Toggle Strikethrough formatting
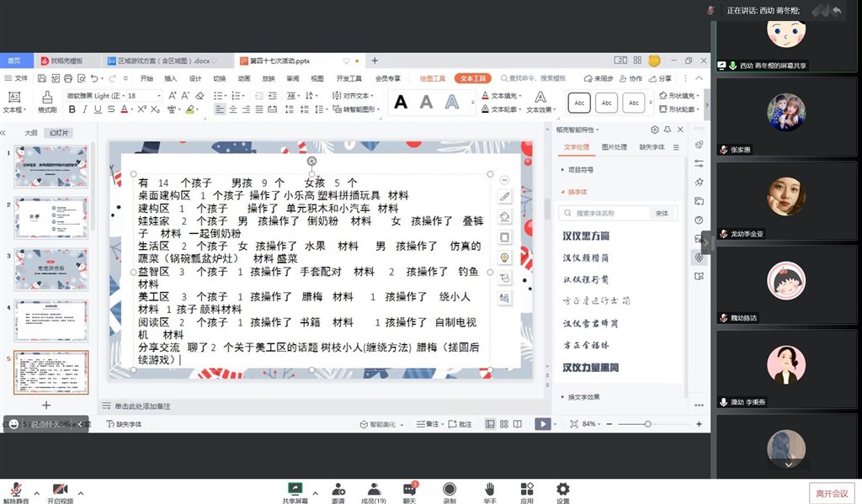The height and width of the screenshot is (504, 862). [111, 109]
